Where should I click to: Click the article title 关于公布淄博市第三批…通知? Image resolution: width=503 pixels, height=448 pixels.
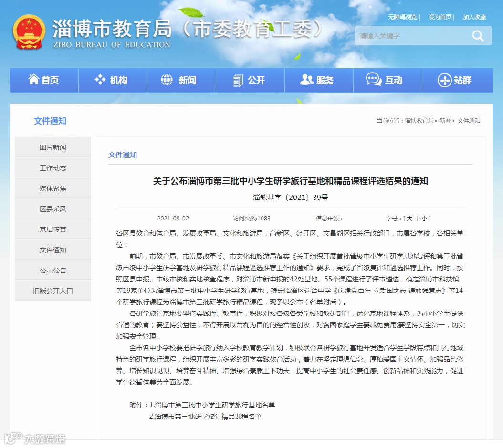coord(290,181)
